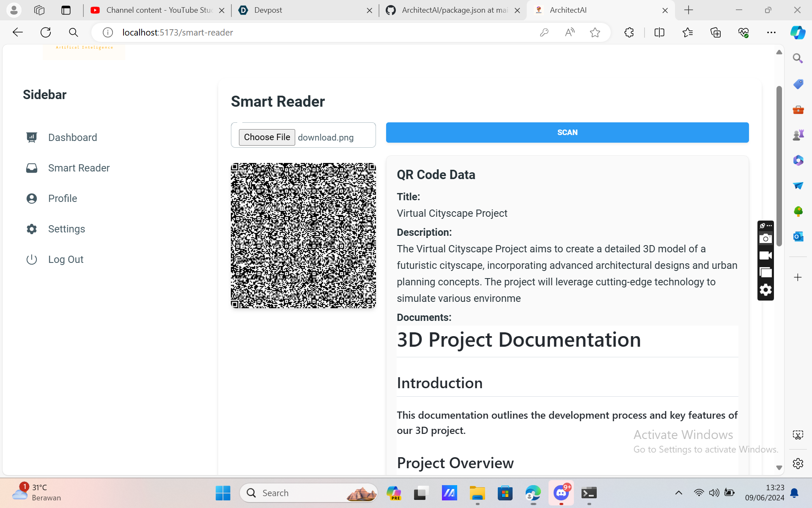Click the Smart Reader inbox icon
The height and width of the screenshot is (508, 812).
[x=32, y=168]
